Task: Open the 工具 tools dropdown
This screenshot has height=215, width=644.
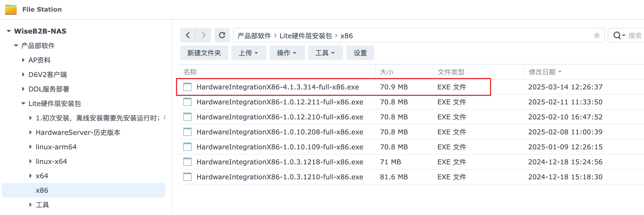Action: tap(325, 53)
